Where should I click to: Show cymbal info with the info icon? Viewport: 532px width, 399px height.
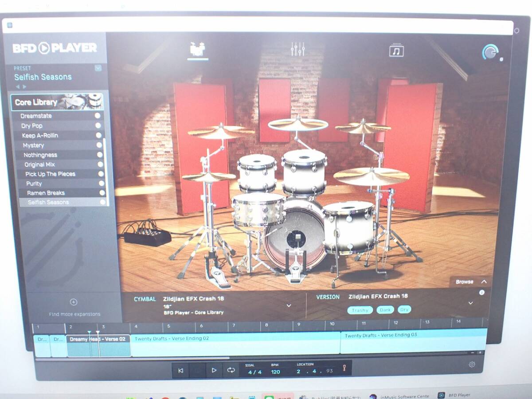481,292
